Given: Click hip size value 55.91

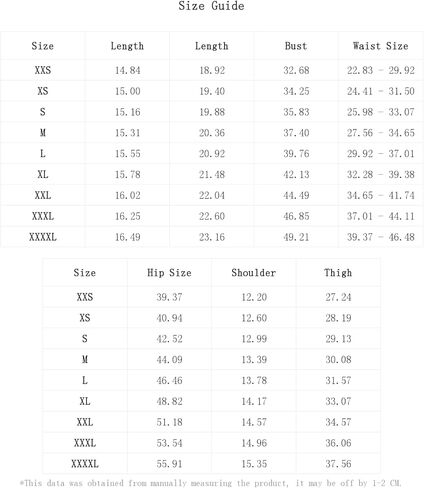Looking at the screenshot, I should click(x=169, y=464).
